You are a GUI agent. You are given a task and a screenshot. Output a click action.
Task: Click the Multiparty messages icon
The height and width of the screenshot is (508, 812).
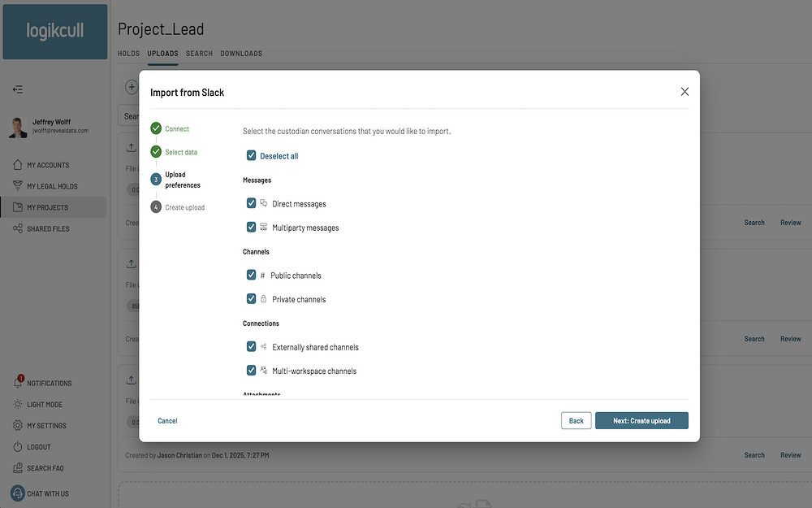264,227
